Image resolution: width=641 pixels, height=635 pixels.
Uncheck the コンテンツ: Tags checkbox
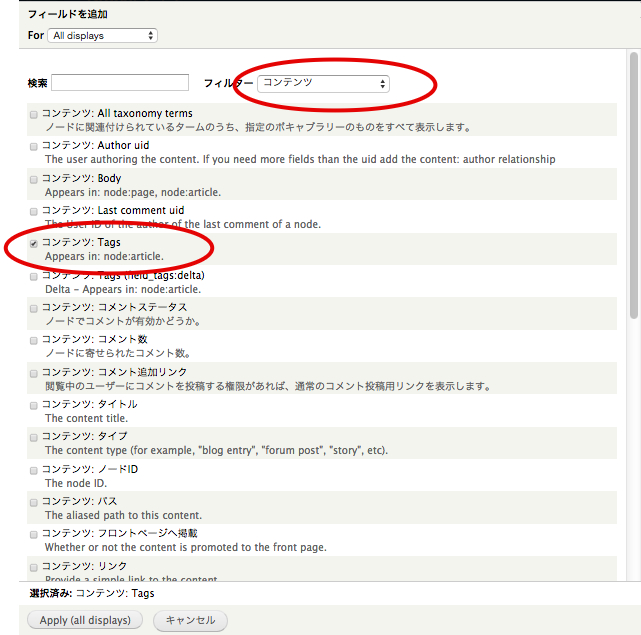[x=34, y=243]
